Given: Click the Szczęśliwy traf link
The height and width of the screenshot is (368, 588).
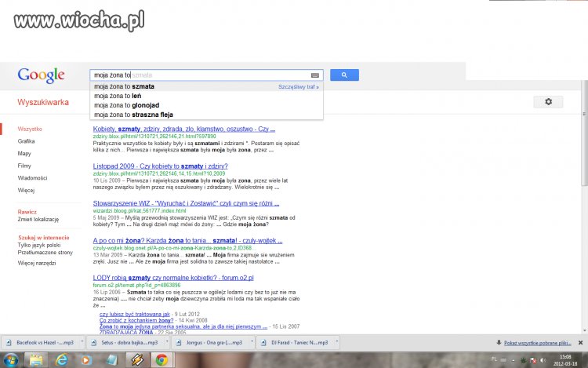Looking at the screenshot, I should [x=299, y=86].
